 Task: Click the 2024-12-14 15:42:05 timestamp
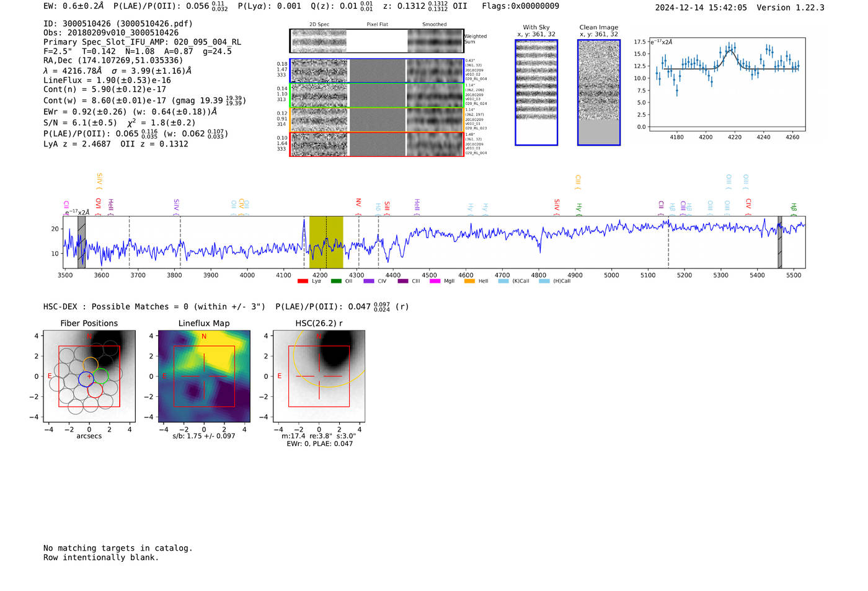[701, 7]
